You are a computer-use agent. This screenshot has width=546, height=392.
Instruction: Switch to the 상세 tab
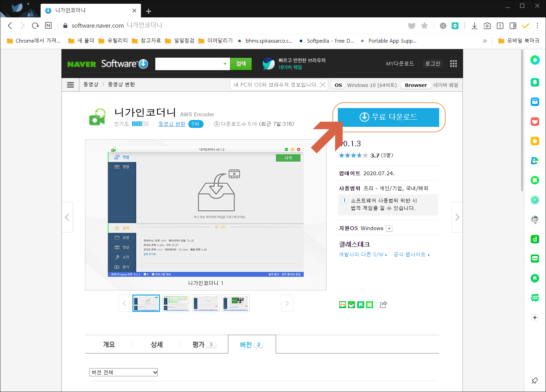pos(157,344)
